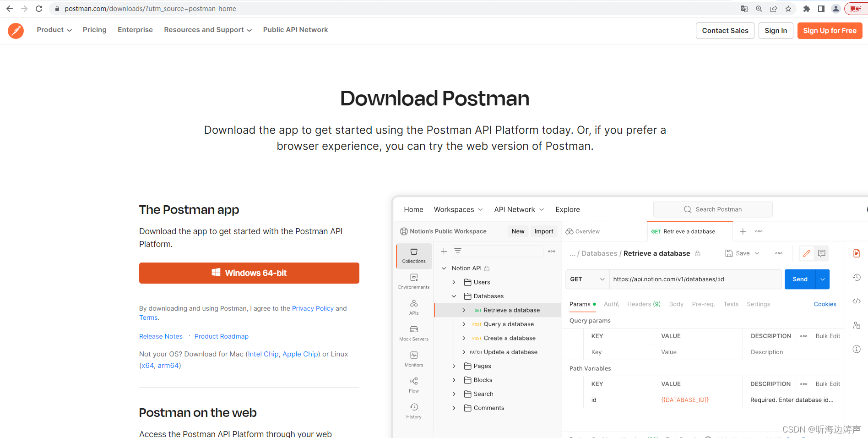Open Resources and Support dropdown
Viewport: 868px width, 438px height.
point(208,30)
